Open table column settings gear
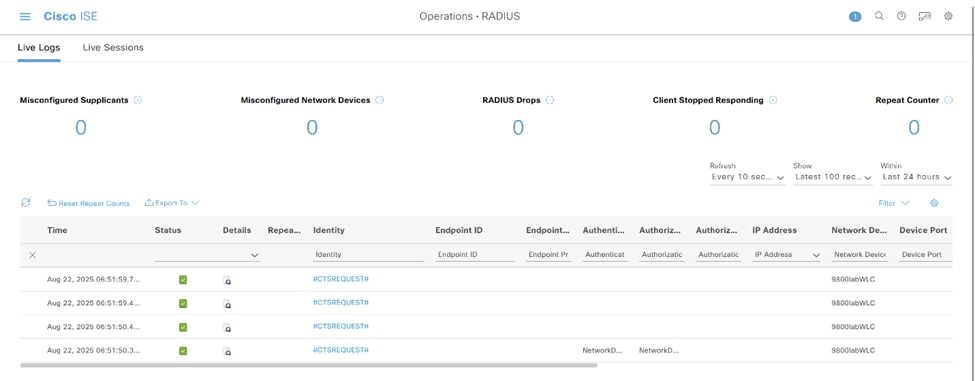Image resolution: width=975 pixels, height=381 pixels. (x=933, y=203)
